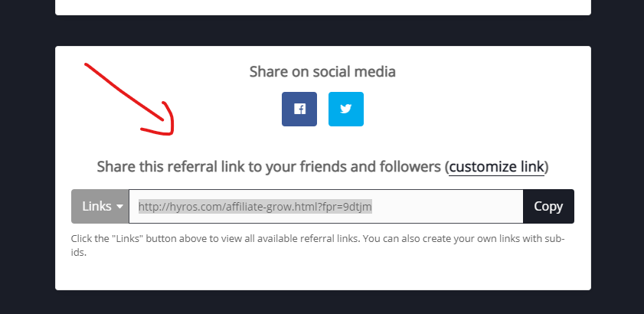Click into the referral URL field
Viewport: 644px width, 314px height.
coord(326,206)
